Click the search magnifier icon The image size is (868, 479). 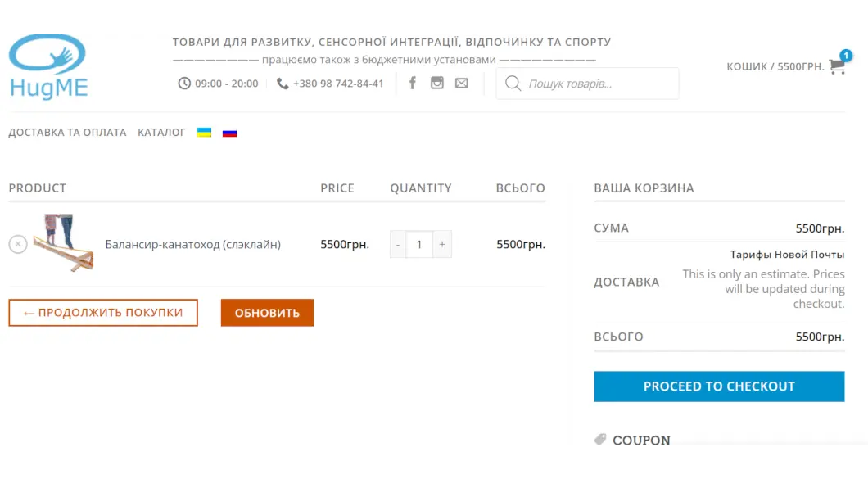tap(513, 84)
